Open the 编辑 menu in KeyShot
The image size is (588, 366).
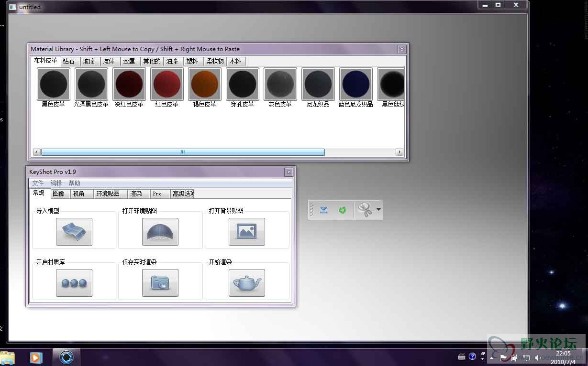pyautogui.click(x=56, y=183)
